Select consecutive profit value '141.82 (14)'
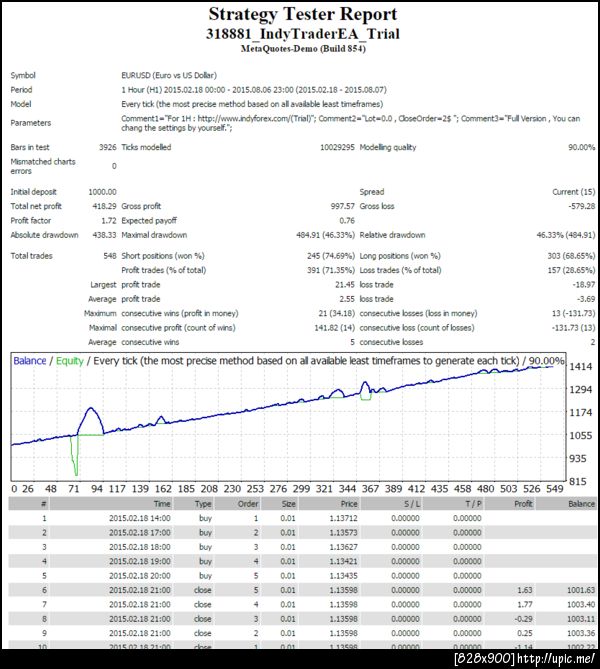Screen dimensions: 600x669 point(334,328)
